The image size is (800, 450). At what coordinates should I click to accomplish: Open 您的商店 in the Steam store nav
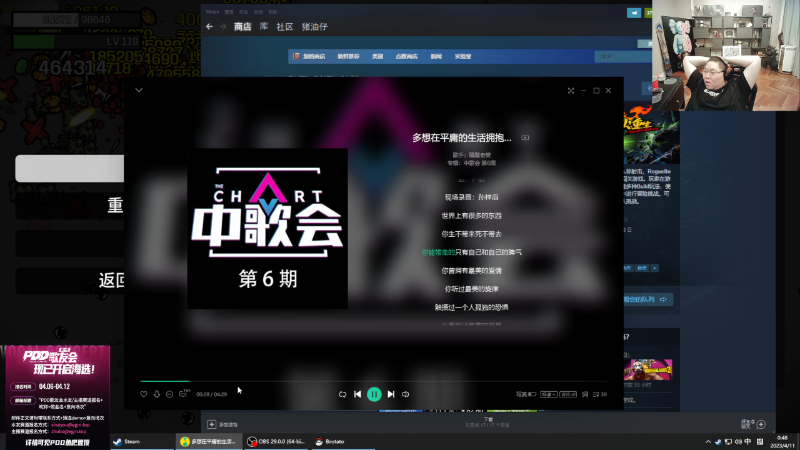(x=314, y=57)
